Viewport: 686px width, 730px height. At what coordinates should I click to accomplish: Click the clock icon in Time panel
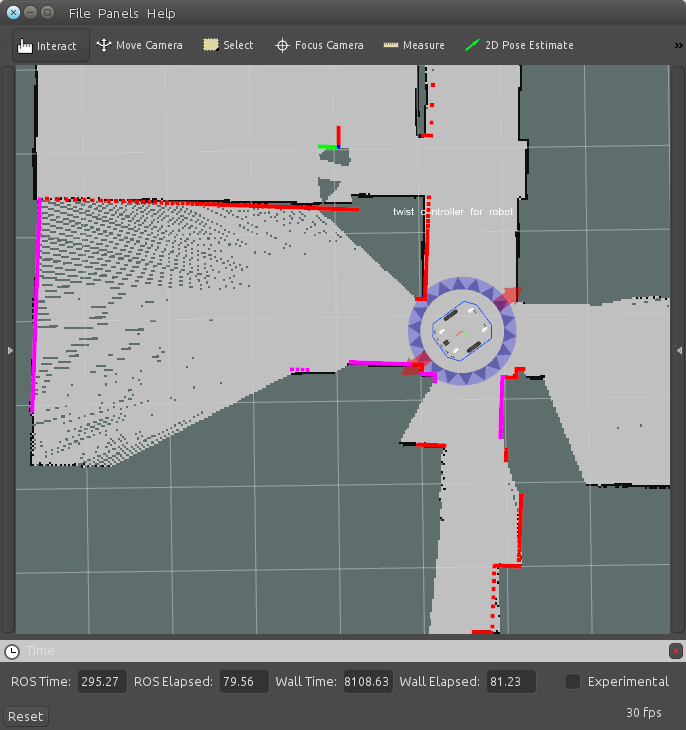(12, 651)
